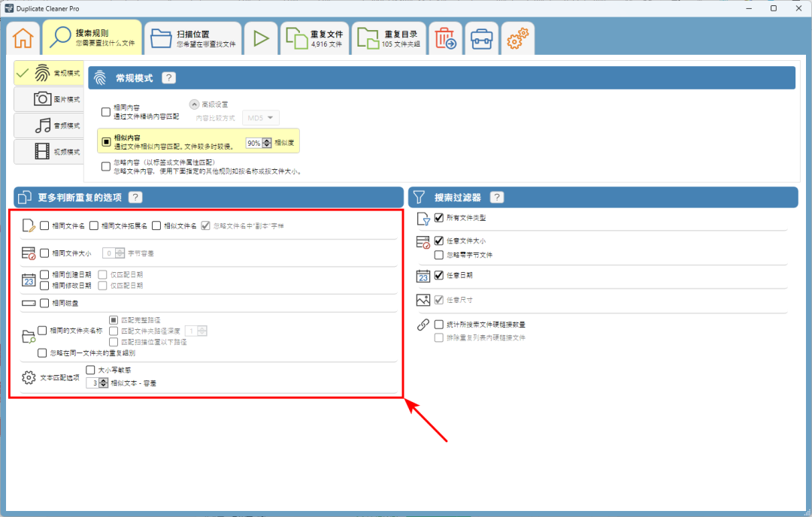Open help for 更多判断重复的选项 header
Image resolution: width=812 pixels, height=517 pixels.
click(x=135, y=197)
